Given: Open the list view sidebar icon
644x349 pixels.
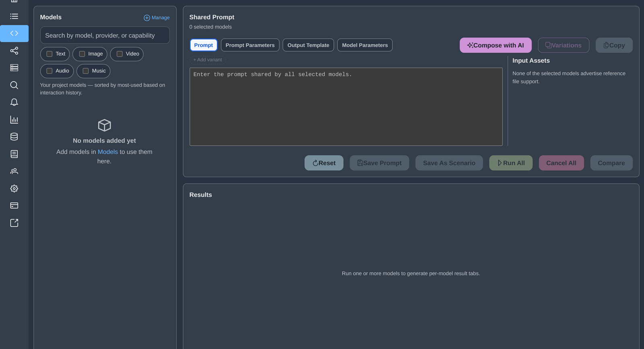Looking at the screenshot, I should [14, 17].
